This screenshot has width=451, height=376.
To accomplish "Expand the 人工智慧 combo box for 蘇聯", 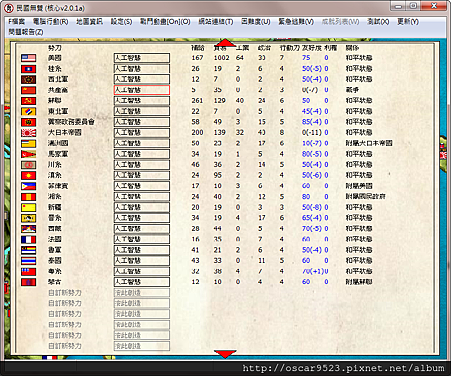I will (x=142, y=101).
